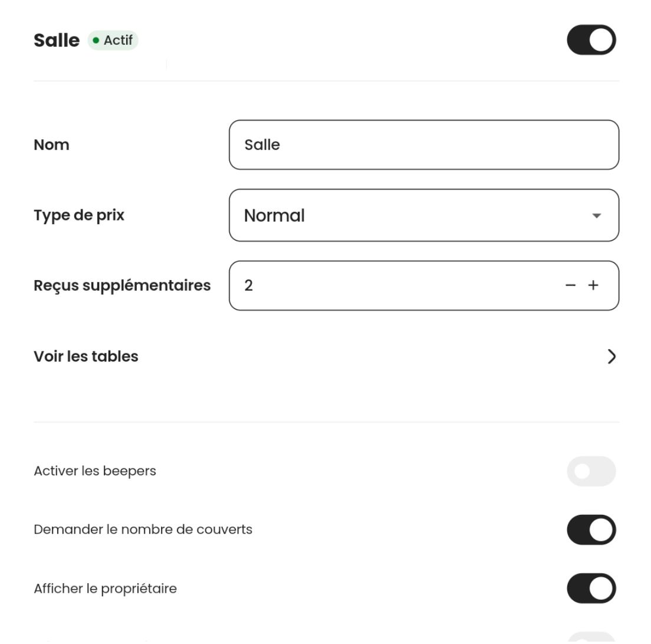Increase extra receipts with plus icon
Screen dimensions: 651x644
(x=593, y=285)
